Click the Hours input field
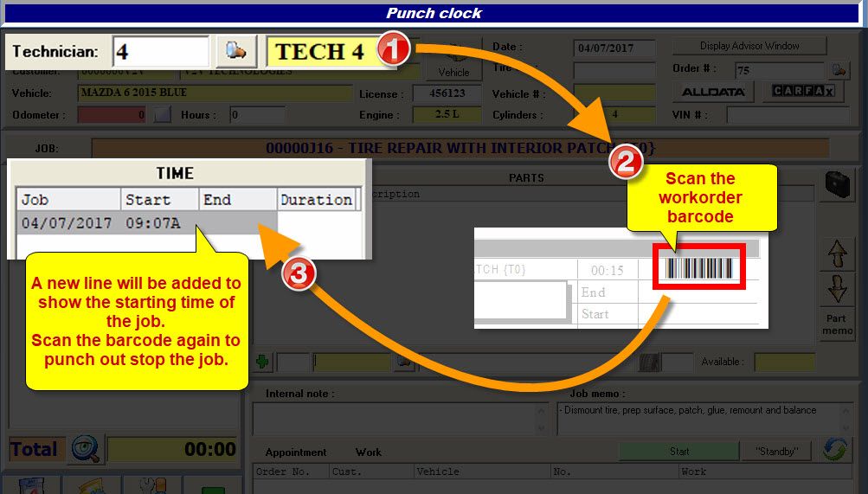The width and height of the screenshot is (868, 494). (257, 114)
